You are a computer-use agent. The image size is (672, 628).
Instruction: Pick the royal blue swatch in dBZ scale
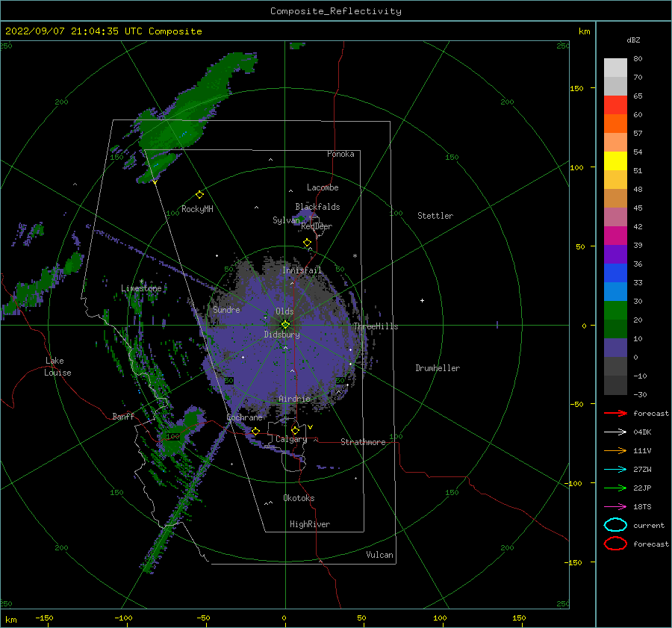[x=615, y=273]
